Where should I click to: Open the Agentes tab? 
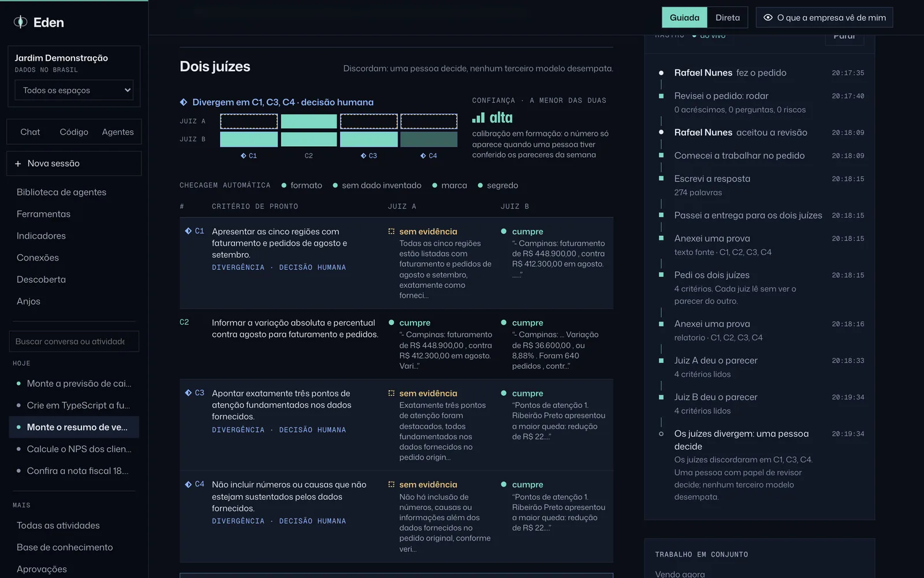coord(118,132)
